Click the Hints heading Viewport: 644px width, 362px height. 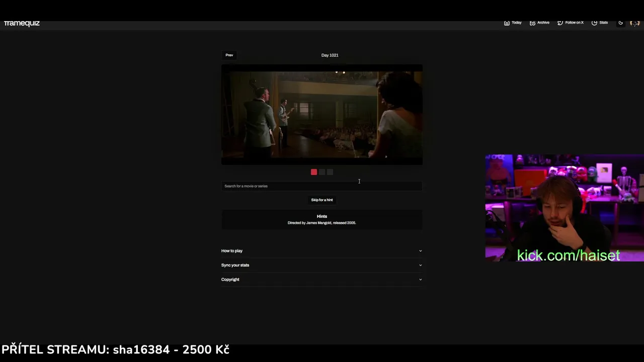coord(322,216)
